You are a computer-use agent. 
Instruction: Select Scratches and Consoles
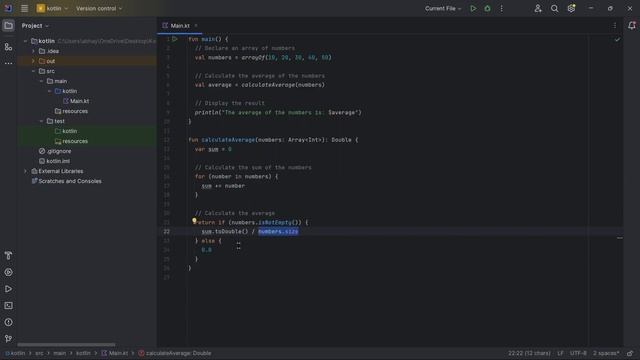(66, 181)
